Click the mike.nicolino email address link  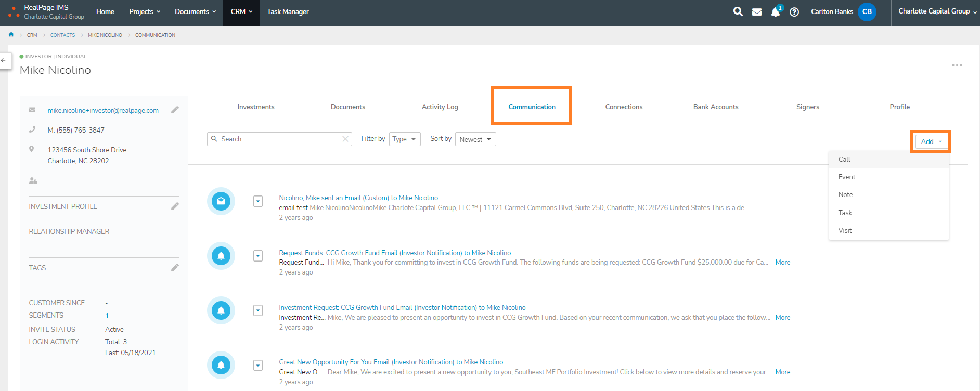point(103,110)
